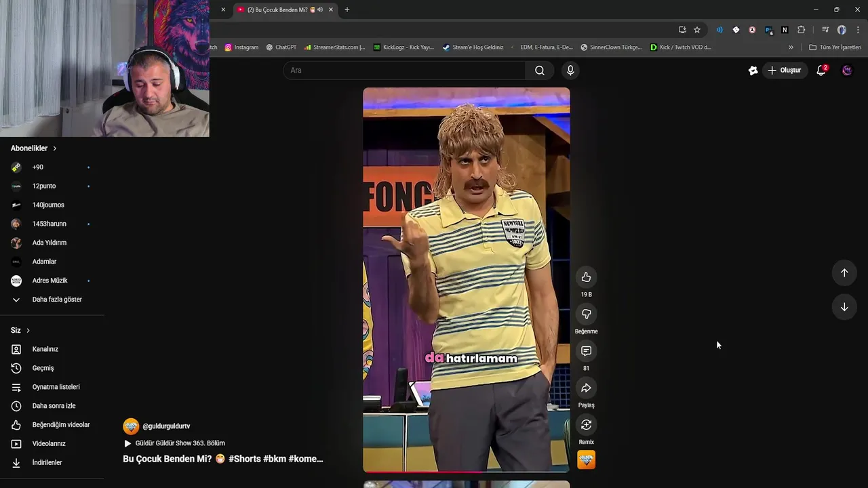Viewport: 868px width, 488px height.
Task: Click the search magnifier button
Action: pos(540,70)
